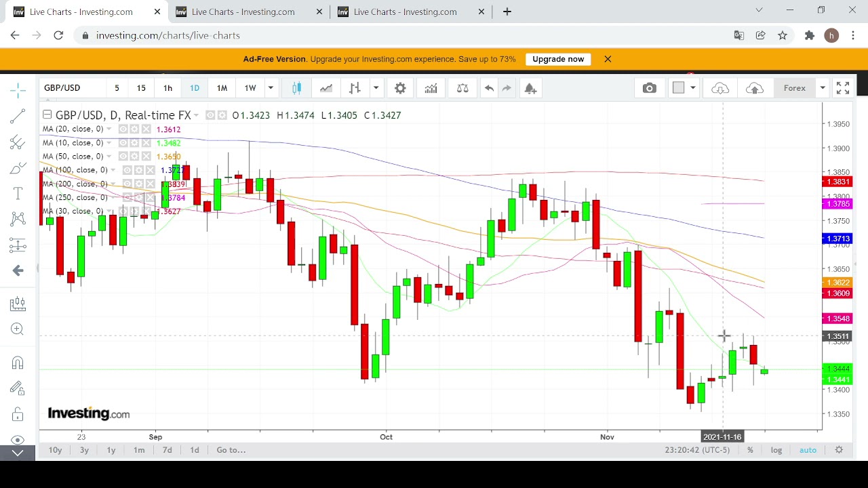This screenshot has width=868, height=488.
Task: Open the Go to... date dialog
Action: (x=231, y=450)
